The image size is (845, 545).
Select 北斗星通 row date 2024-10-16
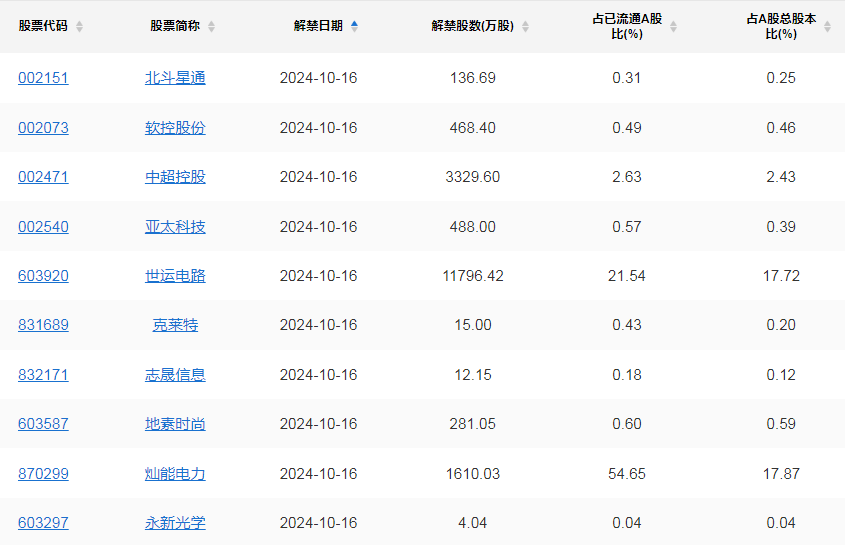pyautogui.click(x=318, y=78)
